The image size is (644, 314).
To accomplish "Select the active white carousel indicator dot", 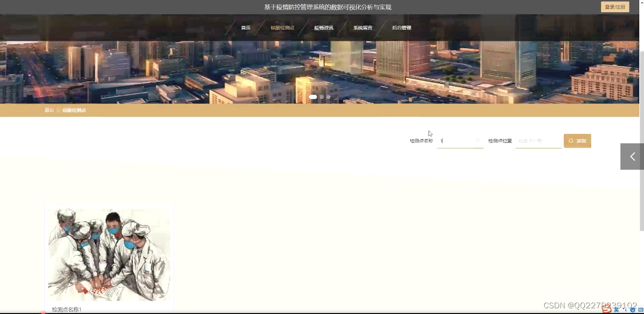I will [313, 96].
